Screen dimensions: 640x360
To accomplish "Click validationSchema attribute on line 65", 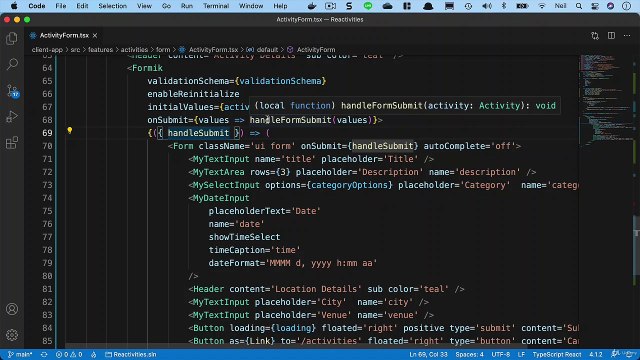I will click(188, 81).
